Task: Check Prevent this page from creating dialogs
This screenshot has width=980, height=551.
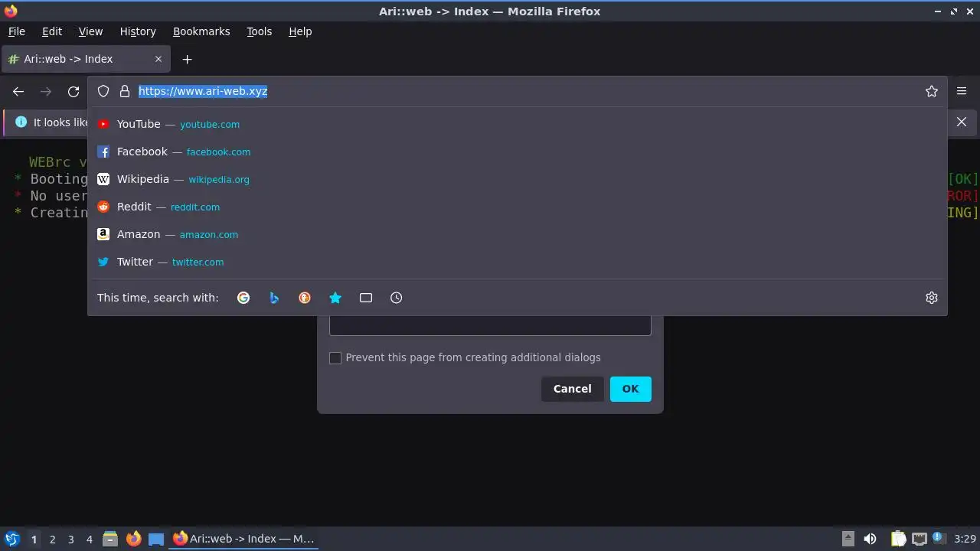Action: pos(335,358)
